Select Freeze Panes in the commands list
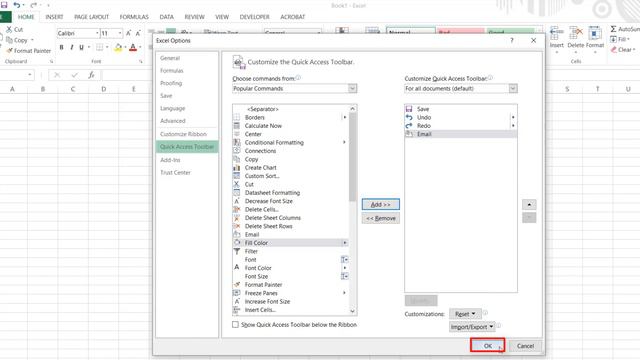Screen dimensions: 640x360 (291, 293)
